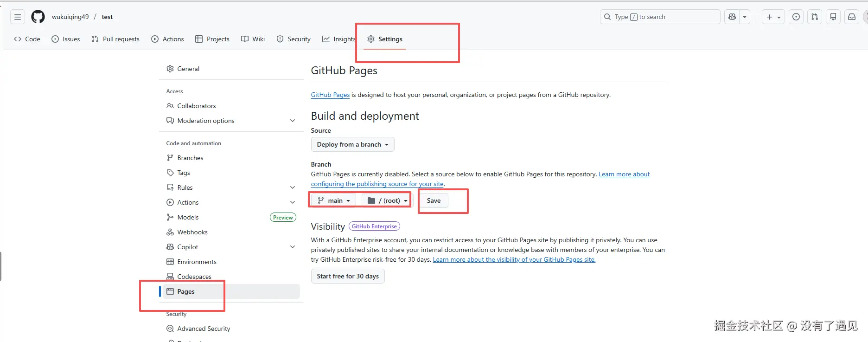The width and height of the screenshot is (868, 342).
Task: Click the Start free for 30 days button
Action: pyautogui.click(x=348, y=276)
